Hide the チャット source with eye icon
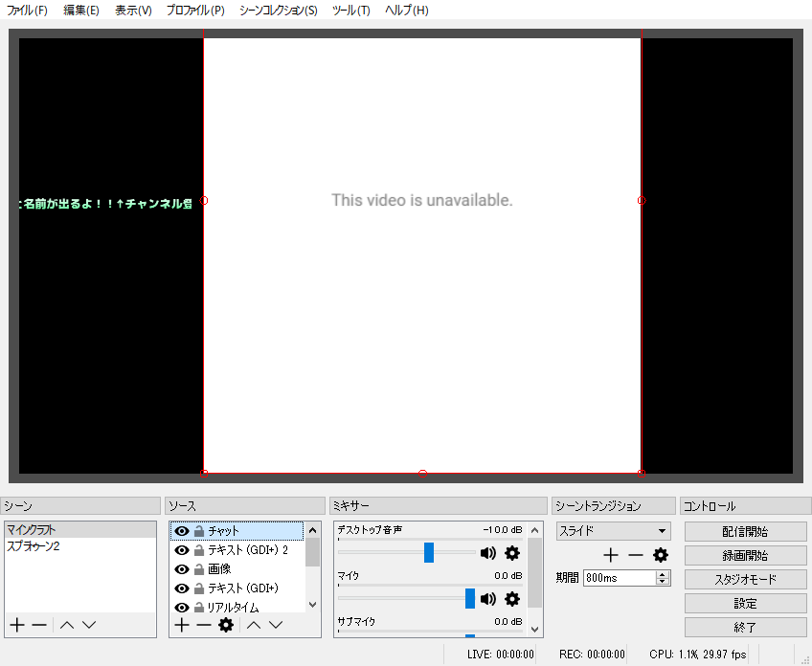The width and height of the screenshot is (812, 666). (181, 531)
